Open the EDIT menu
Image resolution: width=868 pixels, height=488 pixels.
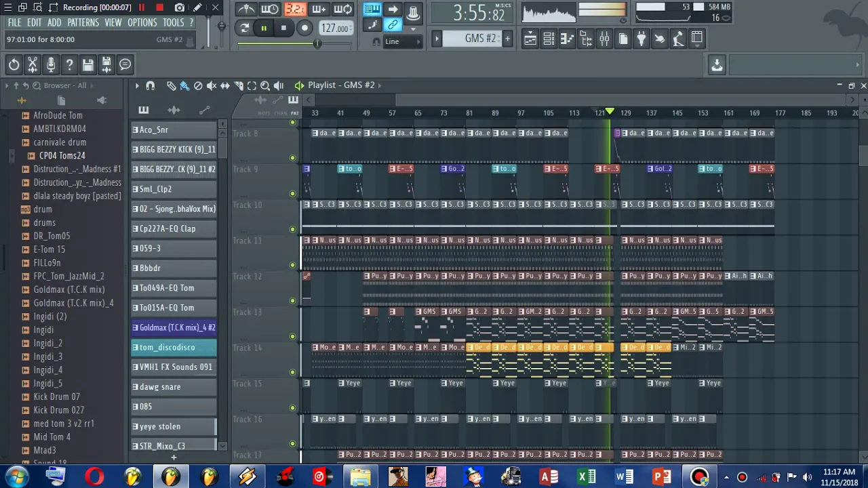point(35,22)
